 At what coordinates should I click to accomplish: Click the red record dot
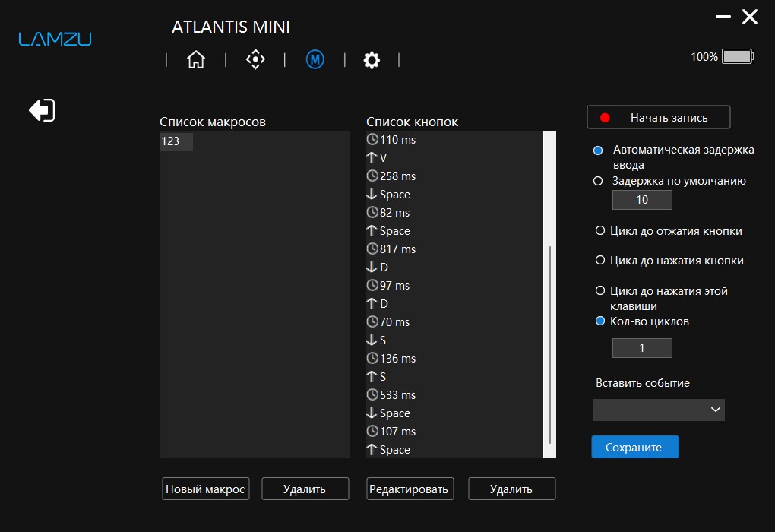click(x=605, y=118)
